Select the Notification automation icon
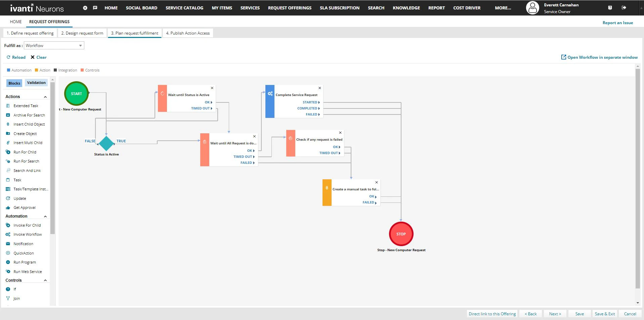Viewport: 644px width, 320px height. click(7, 244)
